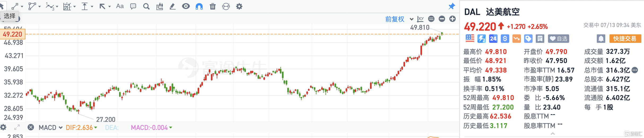Select the numbered wave pattern tool
This screenshot has height=138, width=644.
(50, 6)
